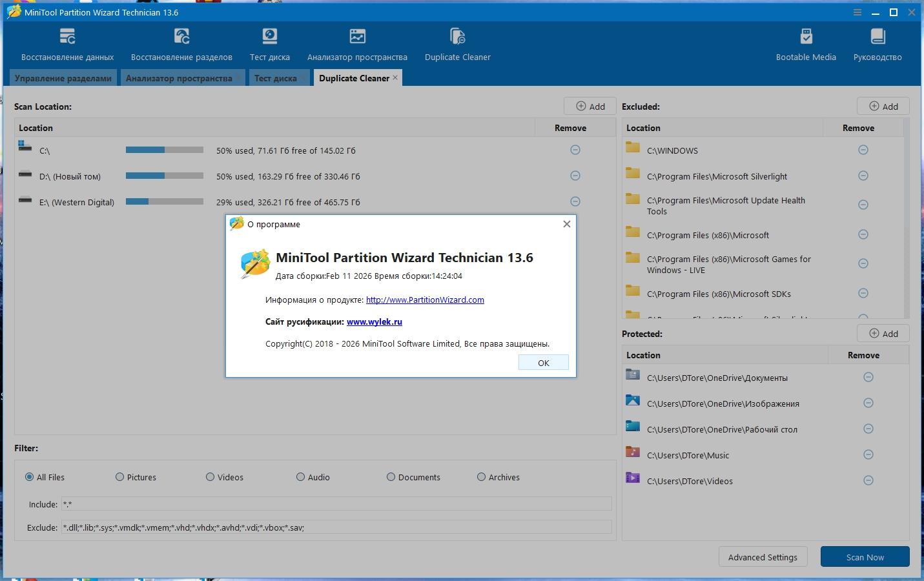
Task: Click the Scan Now button
Action: (x=865, y=557)
